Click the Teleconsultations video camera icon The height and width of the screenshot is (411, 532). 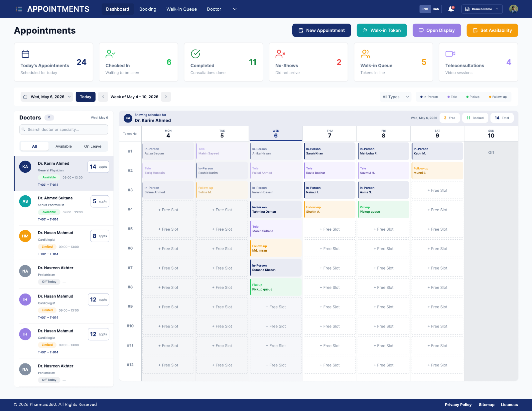coord(450,54)
